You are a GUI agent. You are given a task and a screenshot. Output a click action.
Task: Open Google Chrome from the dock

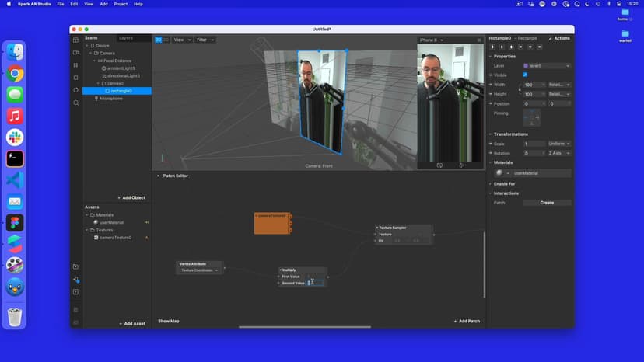tap(15, 74)
